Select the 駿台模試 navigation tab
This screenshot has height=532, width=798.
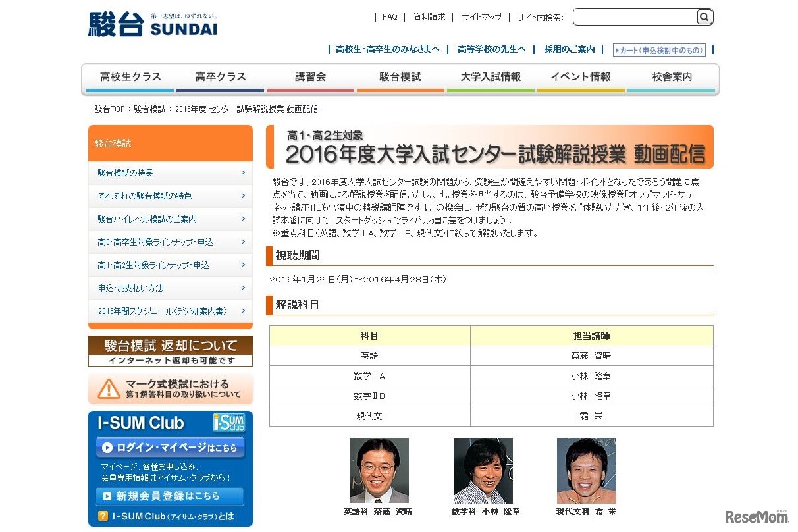(400, 77)
